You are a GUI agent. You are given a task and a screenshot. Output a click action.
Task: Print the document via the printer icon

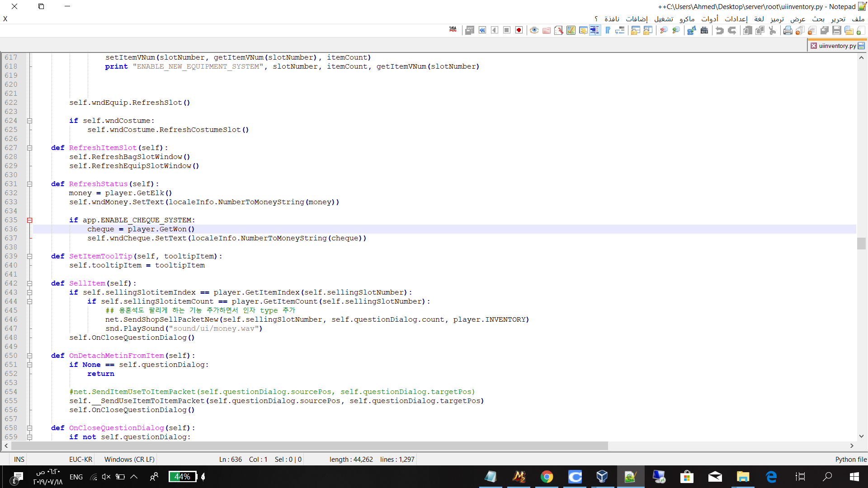[x=788, y=30]
